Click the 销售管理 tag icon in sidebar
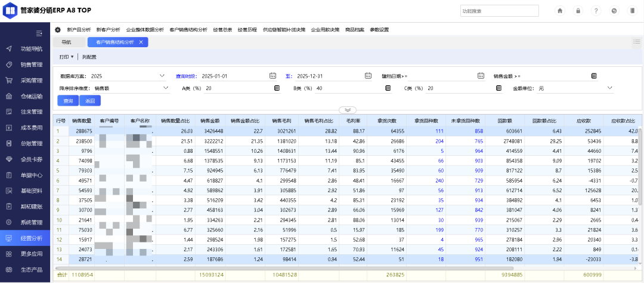The height and width of the screenshot is (283, 644). point(8,64)
